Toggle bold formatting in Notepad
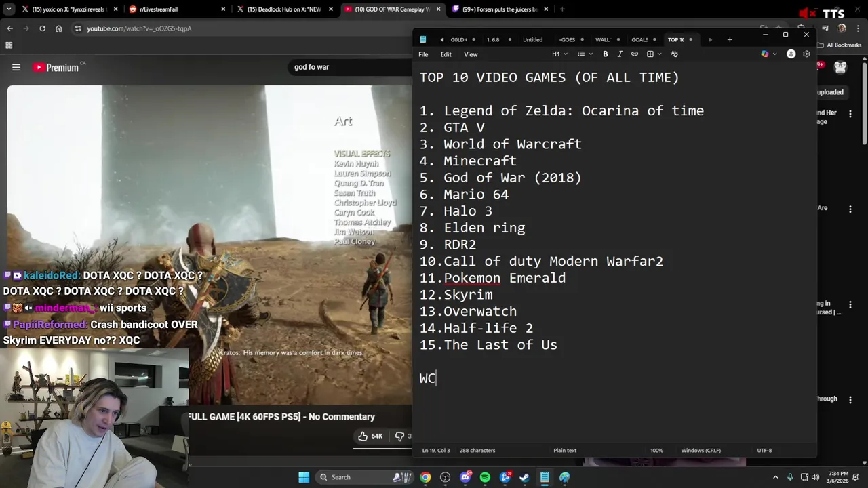868x488 pixels. [606, 54]
